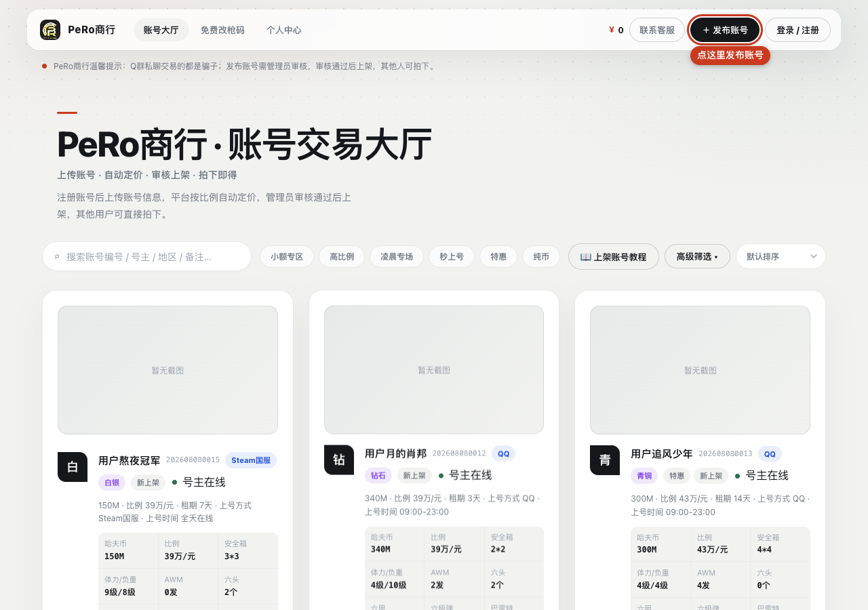This screenshot has width=868, height=610.
Task: Open 登录 / 注册
Action: tap(798, 30)
